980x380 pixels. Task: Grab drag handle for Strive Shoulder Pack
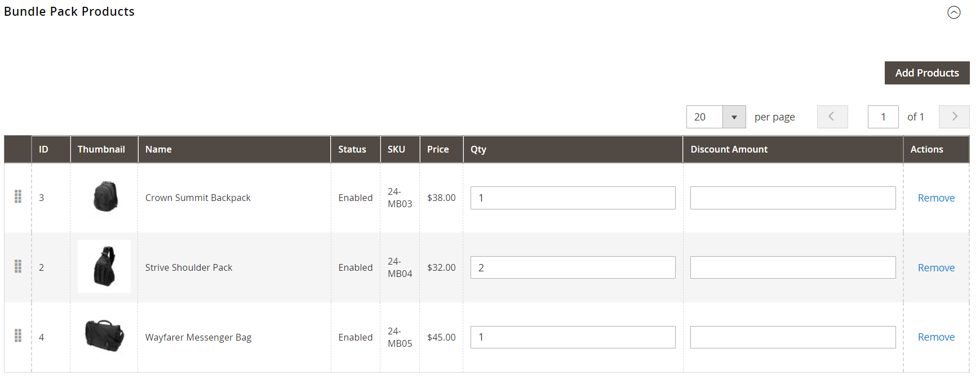18,266
